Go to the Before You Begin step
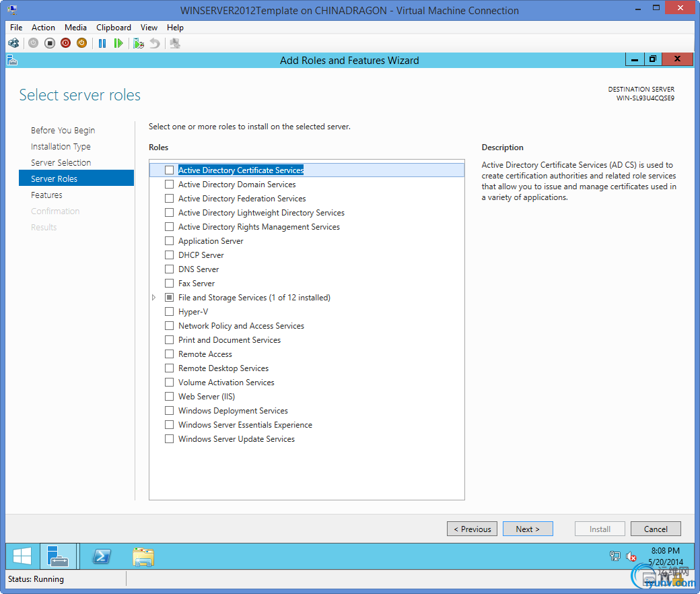Screen dimensions: 700x594 point(63,131)
